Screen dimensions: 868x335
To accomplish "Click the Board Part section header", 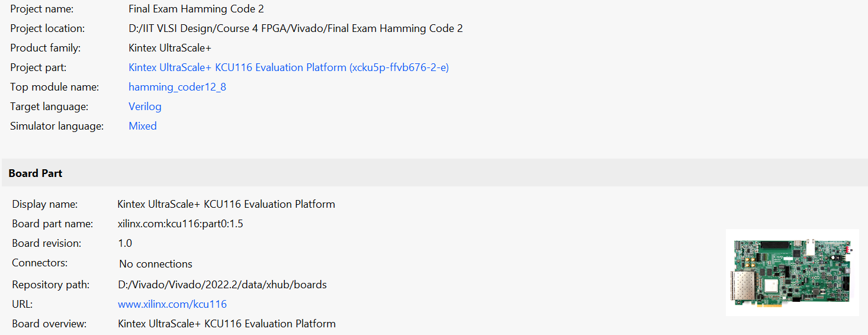I will (36, 173).
